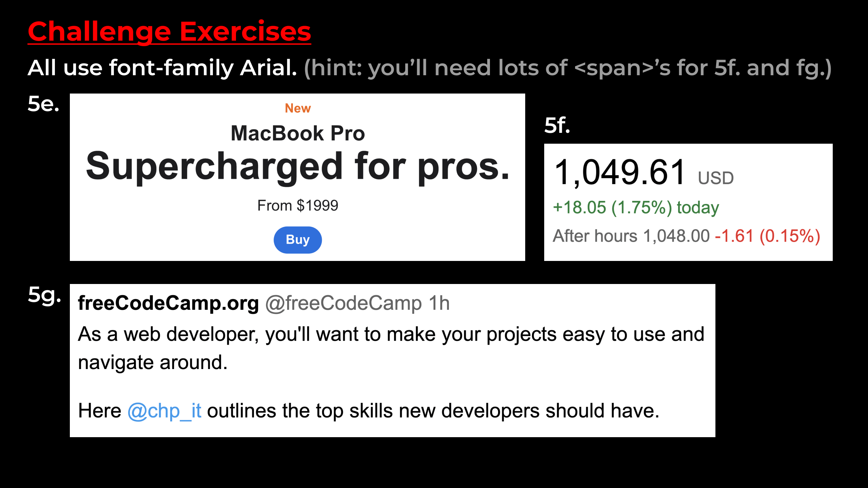
Task: Click the freeCodeCamp.org bold name
Action: click(169, 303)
